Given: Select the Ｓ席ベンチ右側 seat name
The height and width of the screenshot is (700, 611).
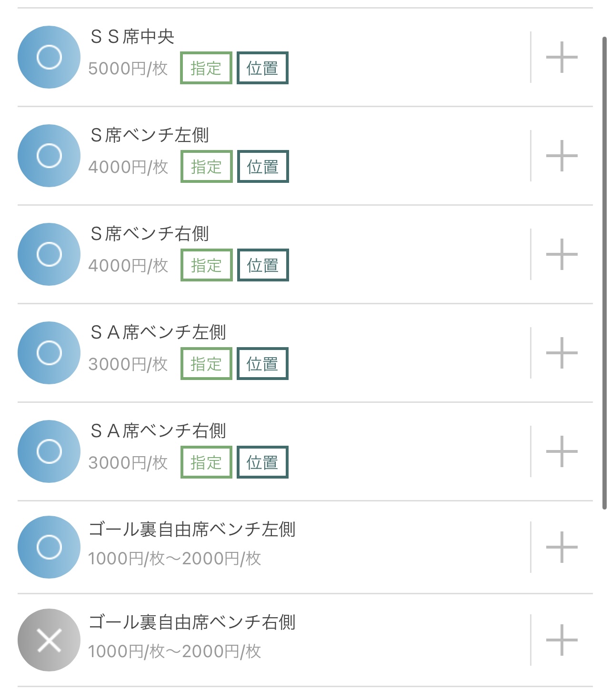Looking at the screenshot, I should [x=150, y=234].
